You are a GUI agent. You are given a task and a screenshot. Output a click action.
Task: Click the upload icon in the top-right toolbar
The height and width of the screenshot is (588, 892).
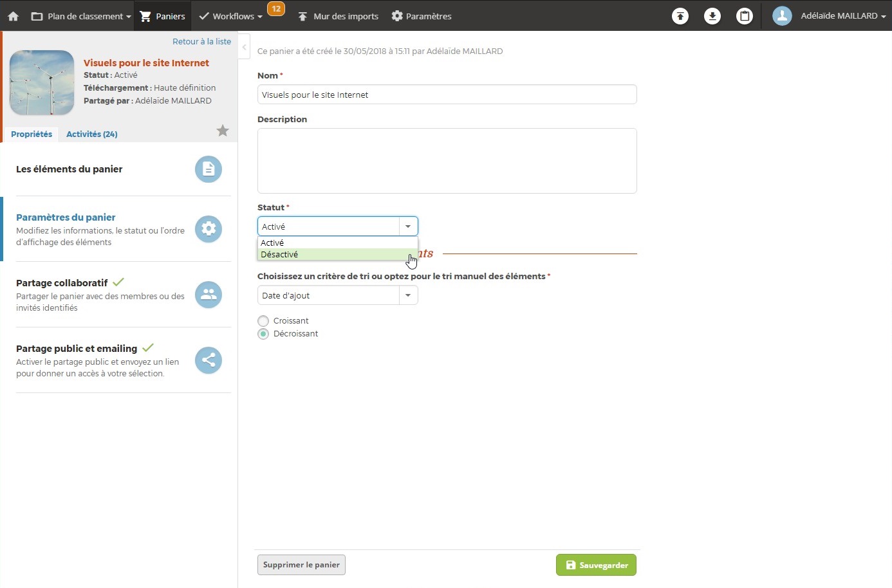pyautogui.click(x=680, y=16)
